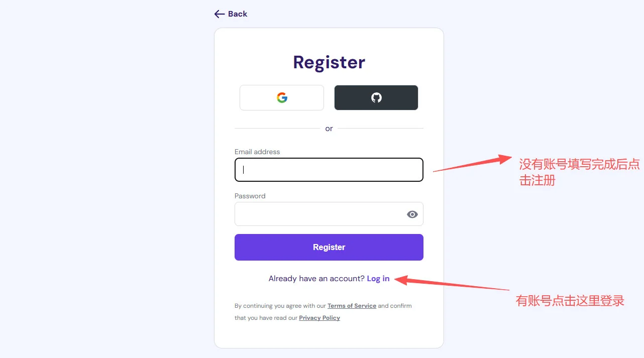This screenshot has height=358, width=644.
Task: Click the red note "没有账号填写完成后点击注册"
Action: (579, 172)
